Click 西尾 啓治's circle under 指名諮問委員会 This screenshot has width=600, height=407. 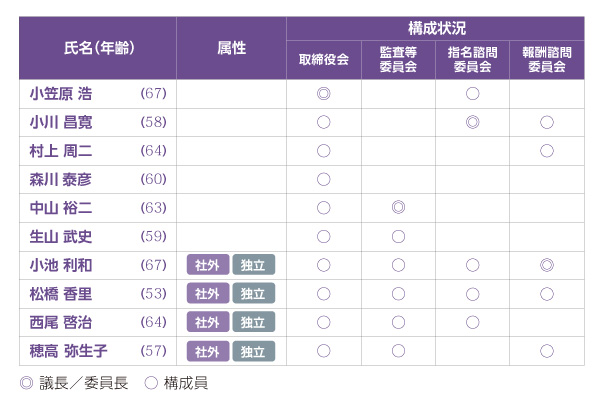[x=472, y=322]
